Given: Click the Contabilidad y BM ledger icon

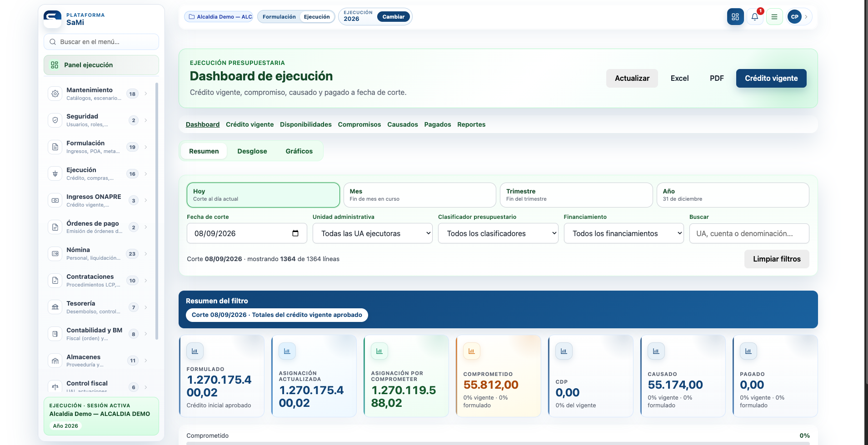Looking at the screenshot, I should tap(55, 334).
